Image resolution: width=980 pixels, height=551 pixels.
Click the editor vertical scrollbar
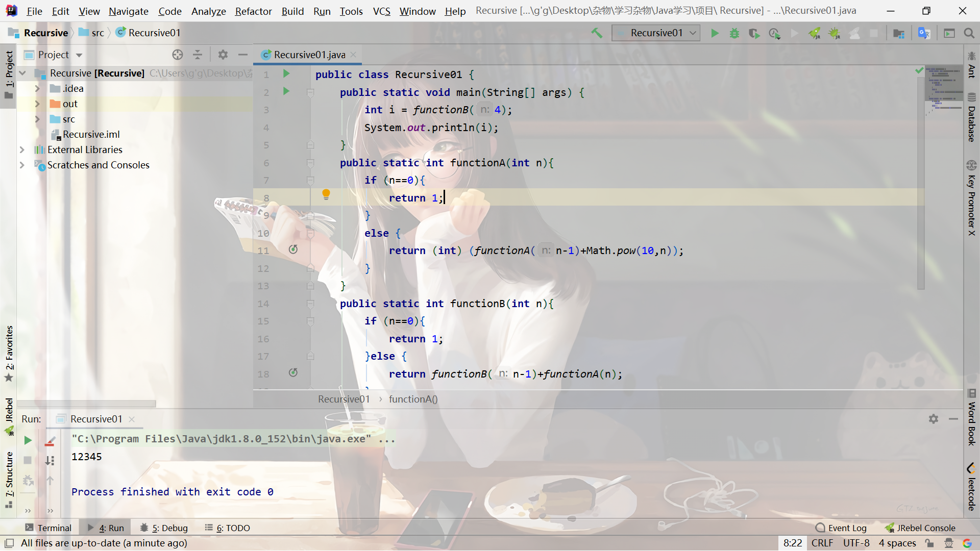click(921, 184)
